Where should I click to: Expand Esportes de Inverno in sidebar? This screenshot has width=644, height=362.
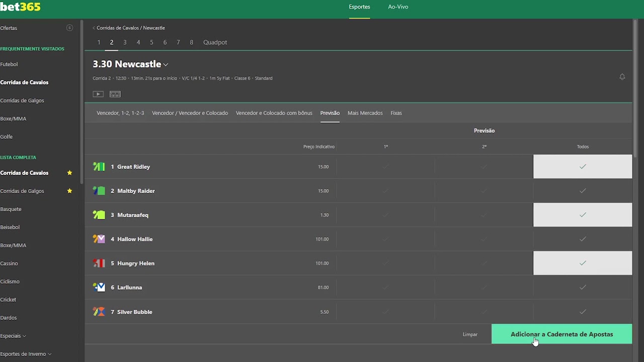click(26, 354)
